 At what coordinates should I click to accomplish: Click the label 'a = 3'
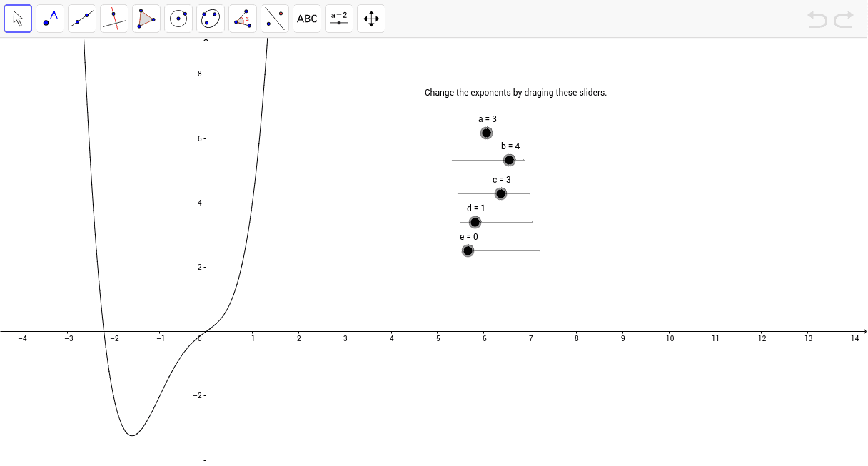(x=488, y=119)
